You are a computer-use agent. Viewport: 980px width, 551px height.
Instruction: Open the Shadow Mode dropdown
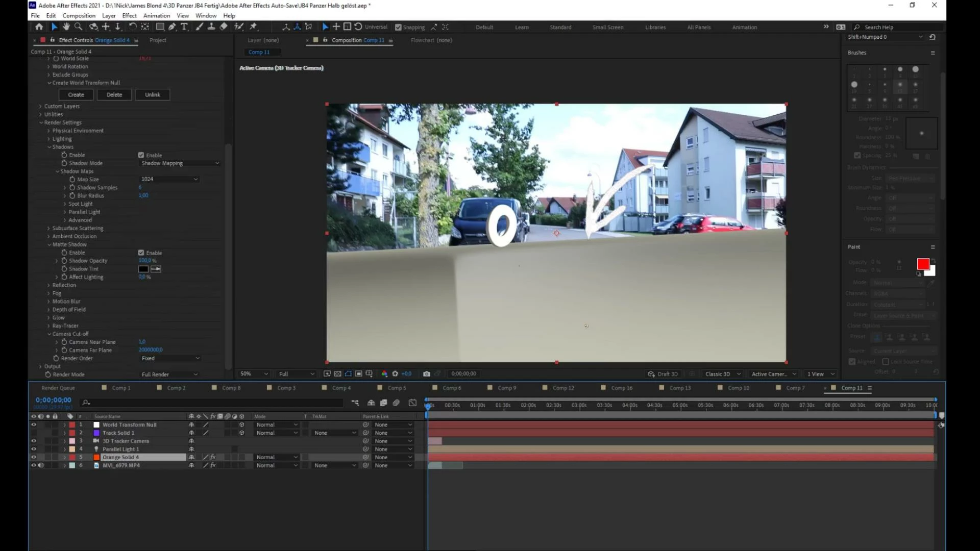180,163
